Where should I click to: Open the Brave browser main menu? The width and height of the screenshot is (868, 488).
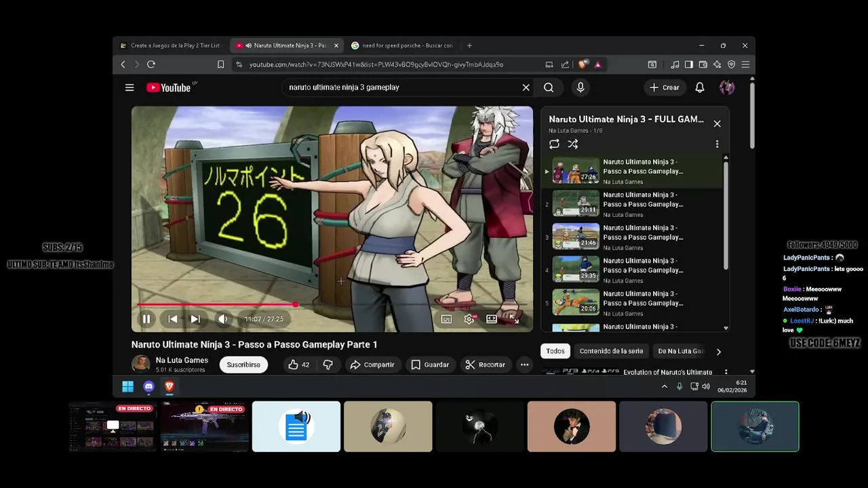pyautogui.click(x=745, y=64)
